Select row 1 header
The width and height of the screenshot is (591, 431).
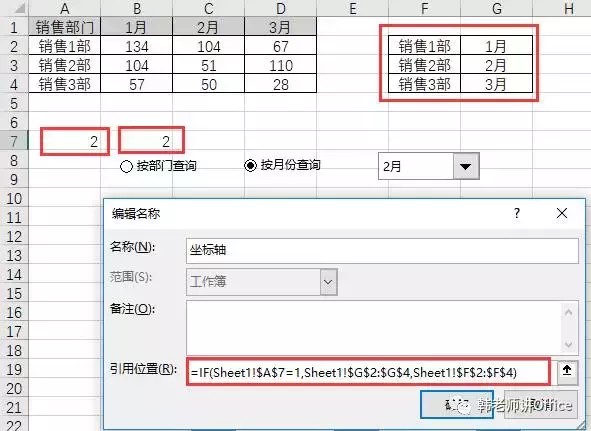[14, 27]
